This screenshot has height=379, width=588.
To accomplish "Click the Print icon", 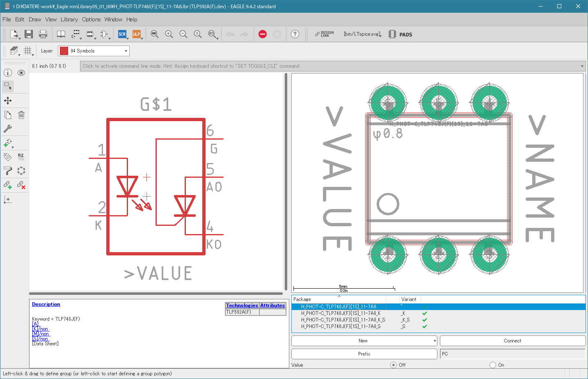I will [43, 34].
